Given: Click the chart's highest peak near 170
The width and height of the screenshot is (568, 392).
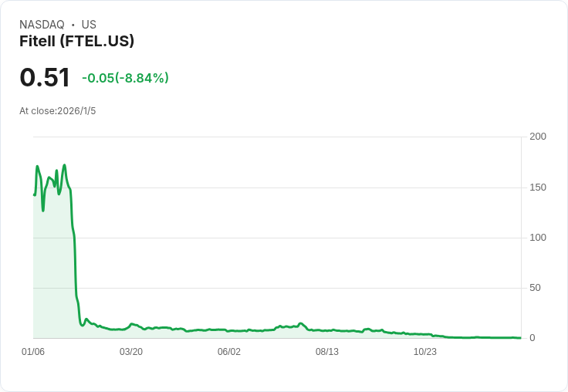Looking at the screenshot, I should [x=65, y=166].
